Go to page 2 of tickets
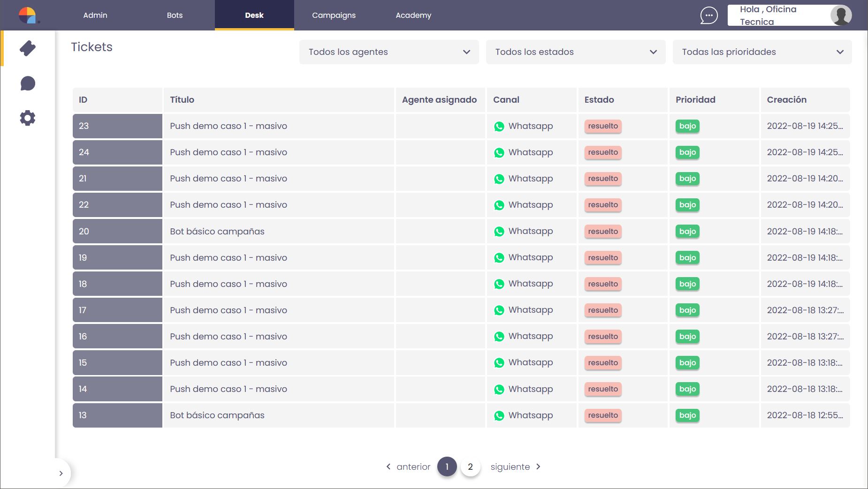 click(470, 466)
